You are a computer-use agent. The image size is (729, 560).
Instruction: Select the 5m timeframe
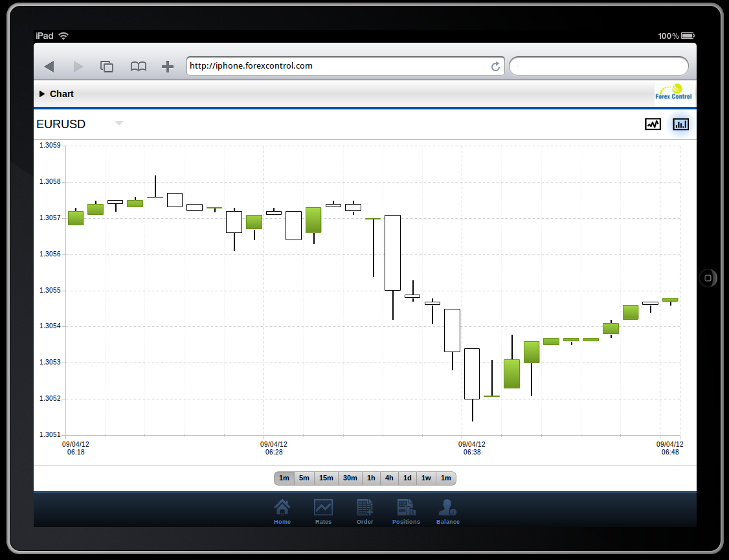coord(304,478)
